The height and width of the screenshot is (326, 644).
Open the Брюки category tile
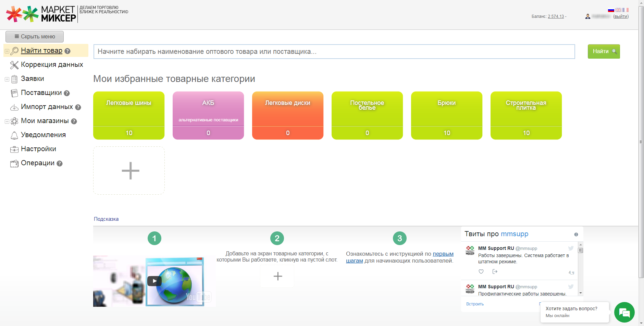point(447,116)
